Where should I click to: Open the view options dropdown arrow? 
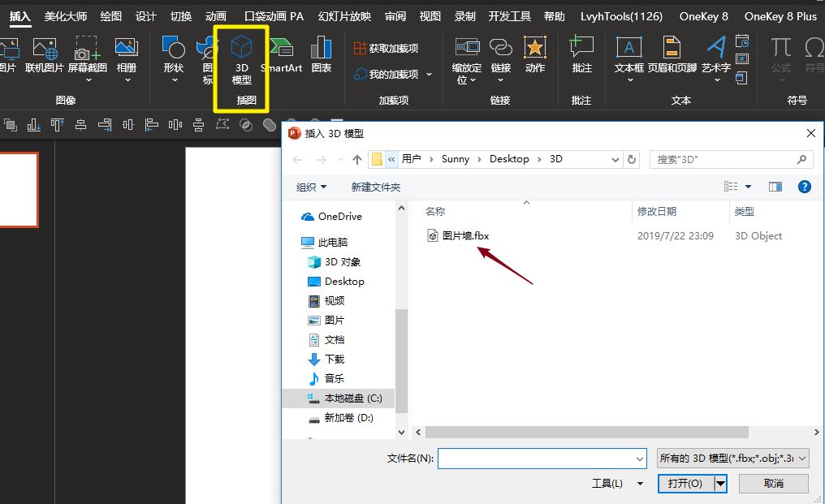748,187
